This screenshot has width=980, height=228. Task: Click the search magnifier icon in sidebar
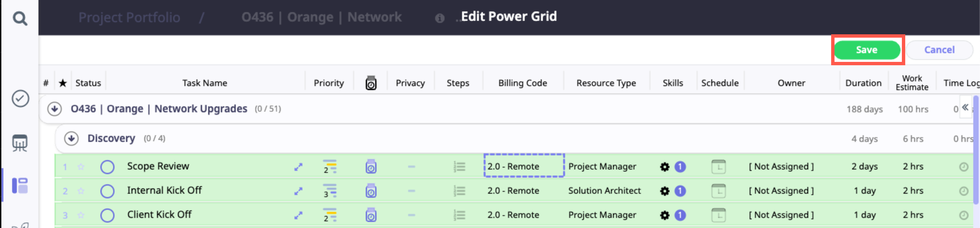20,18
